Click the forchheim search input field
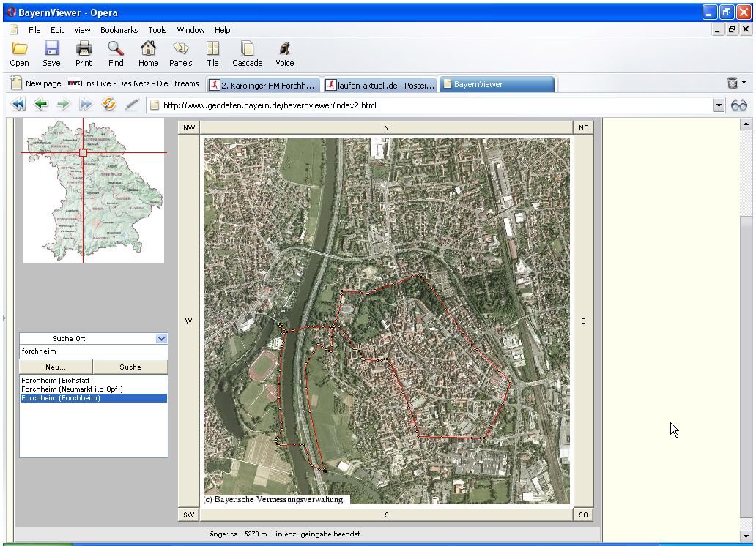756x546 pixels. tap(93, 351)
